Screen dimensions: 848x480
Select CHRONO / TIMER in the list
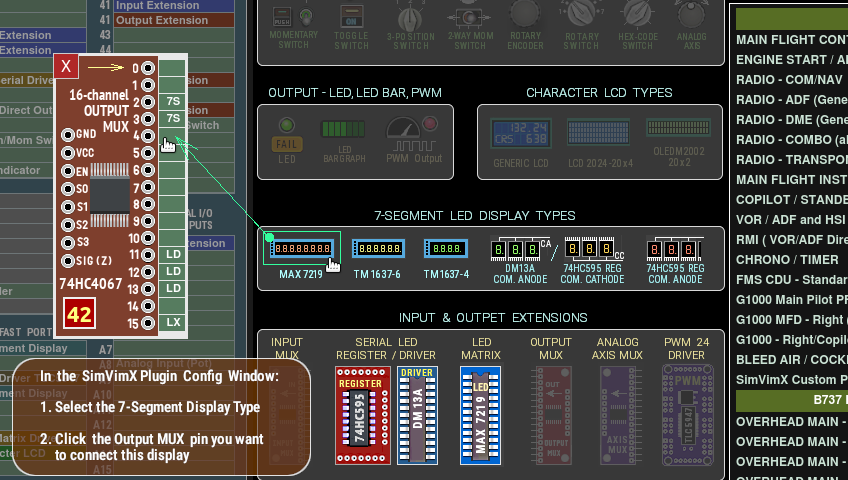click(789, 259)
